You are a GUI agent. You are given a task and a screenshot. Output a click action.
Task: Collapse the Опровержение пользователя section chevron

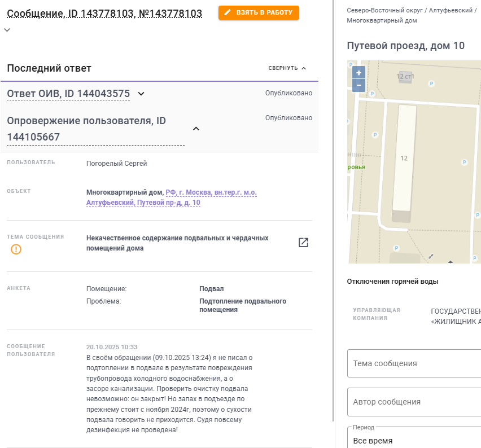tap(196, 129)
